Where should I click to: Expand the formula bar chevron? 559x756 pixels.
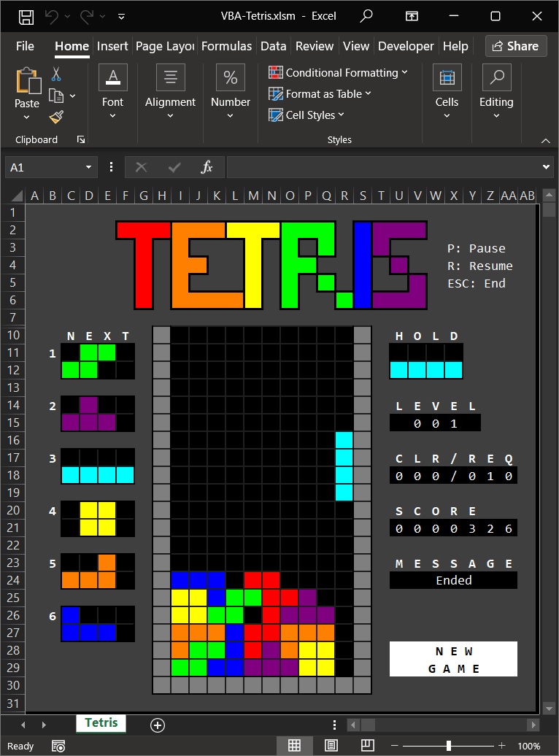click(x=546, y=167)
